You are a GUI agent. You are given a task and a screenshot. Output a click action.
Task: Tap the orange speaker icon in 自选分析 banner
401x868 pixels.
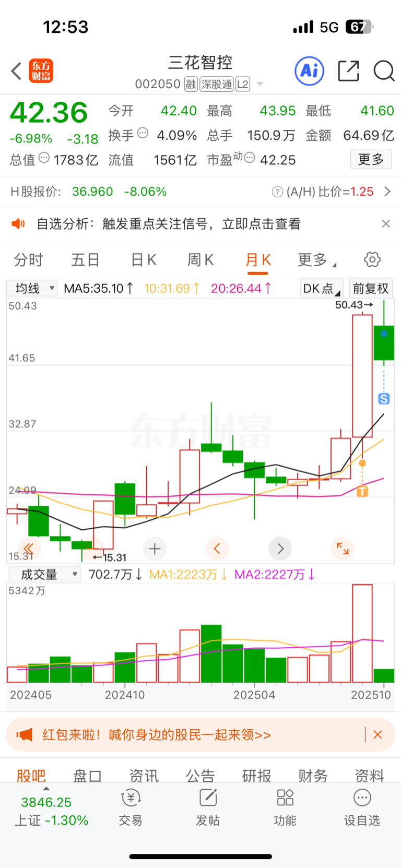click(x=18, y=224)
